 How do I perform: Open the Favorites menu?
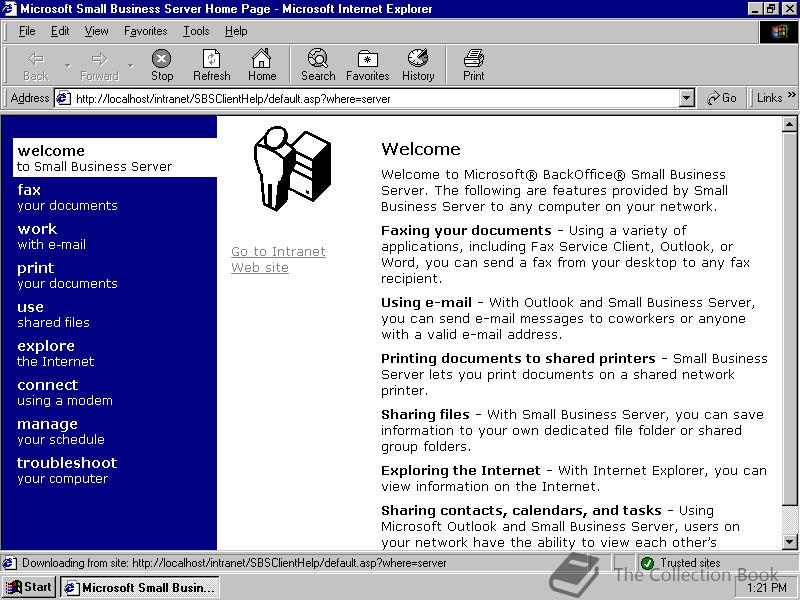tap(145, 31)
